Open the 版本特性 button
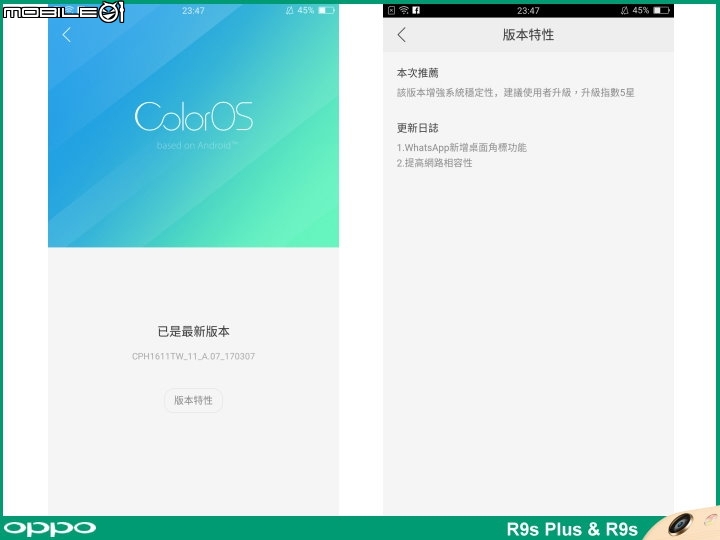720x540 pixels. [193, 400]
